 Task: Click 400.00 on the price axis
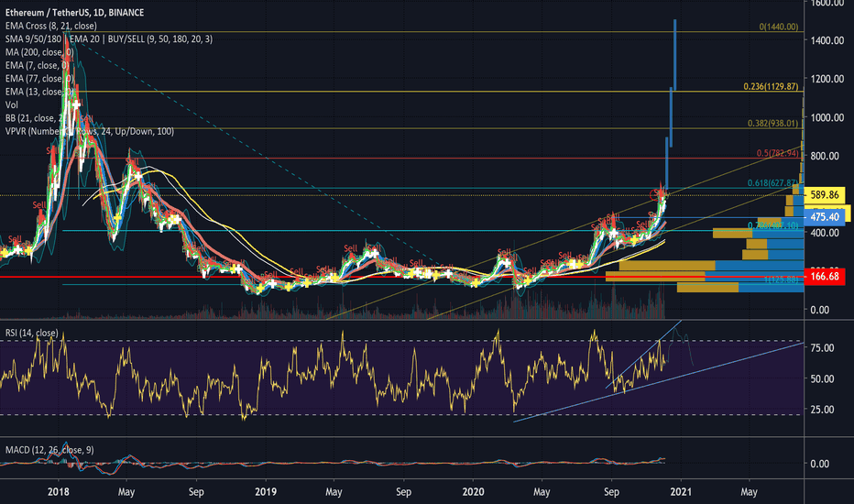coord(827,233)
